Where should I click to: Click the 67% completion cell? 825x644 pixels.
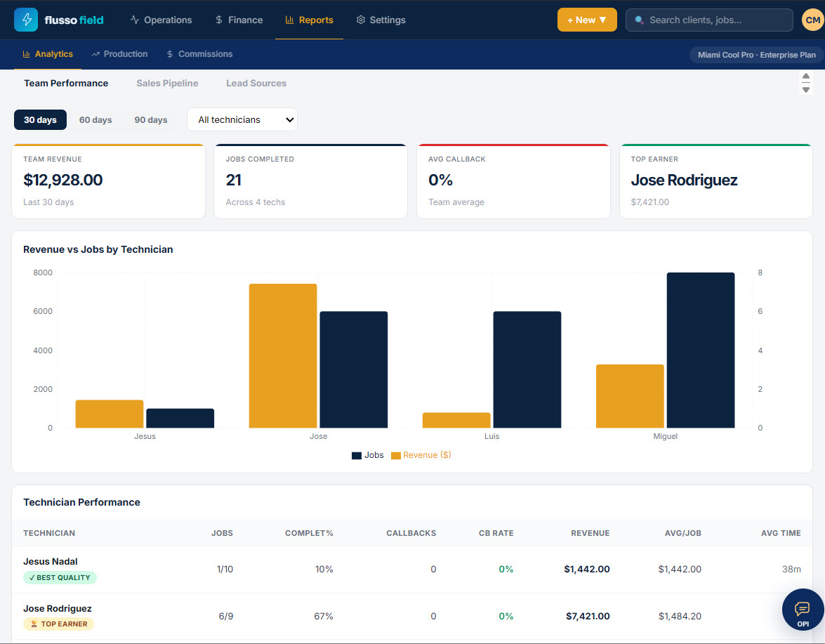tap(324, 616)
